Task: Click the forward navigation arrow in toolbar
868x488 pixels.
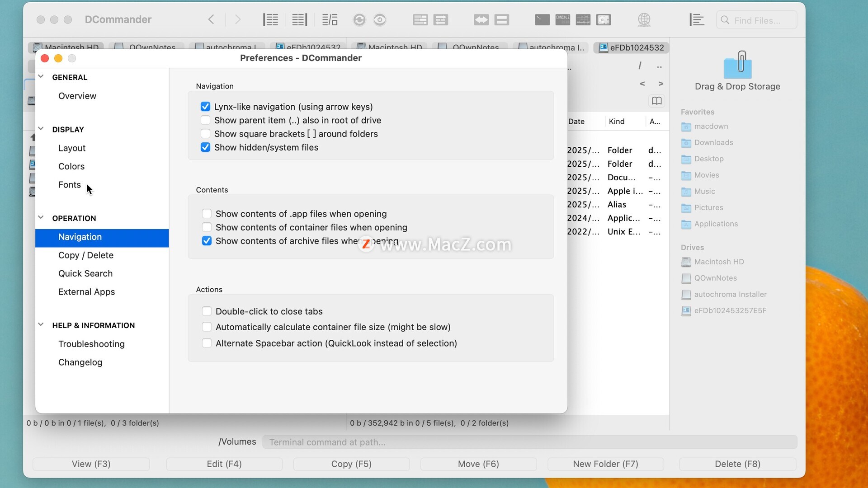Action: coord(238,19)
